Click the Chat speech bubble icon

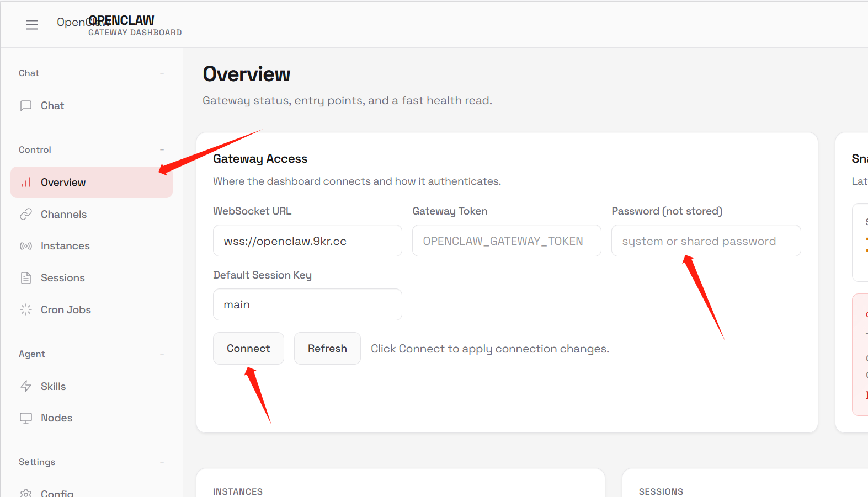coord(26,106)
